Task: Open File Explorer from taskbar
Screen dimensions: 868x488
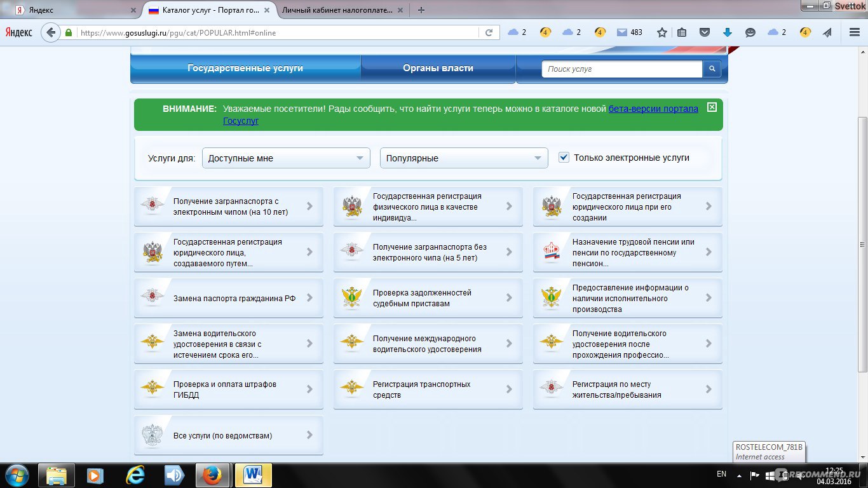Action: 57,475
